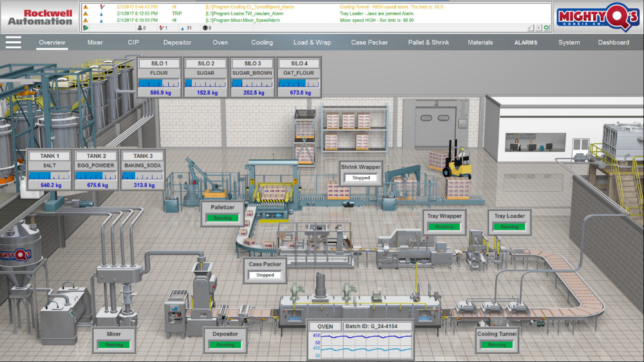Switch to the Mixer tab
This screenshot has width=644, height=362.
tap(95, 43)
